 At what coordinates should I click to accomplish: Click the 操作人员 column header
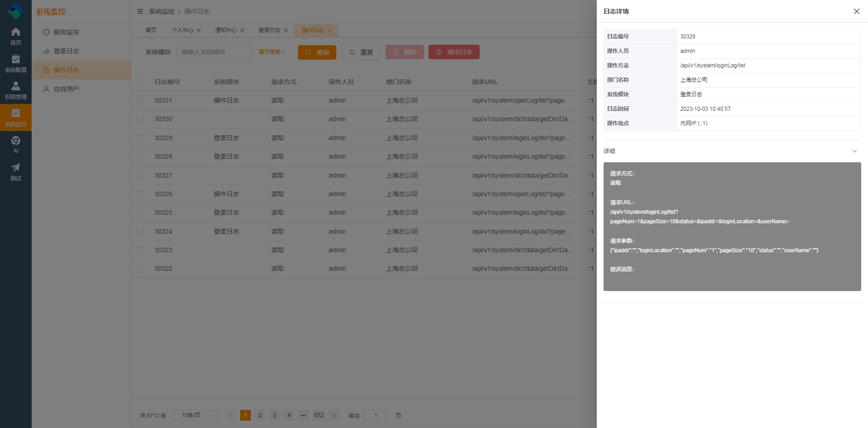coord(341,82)
